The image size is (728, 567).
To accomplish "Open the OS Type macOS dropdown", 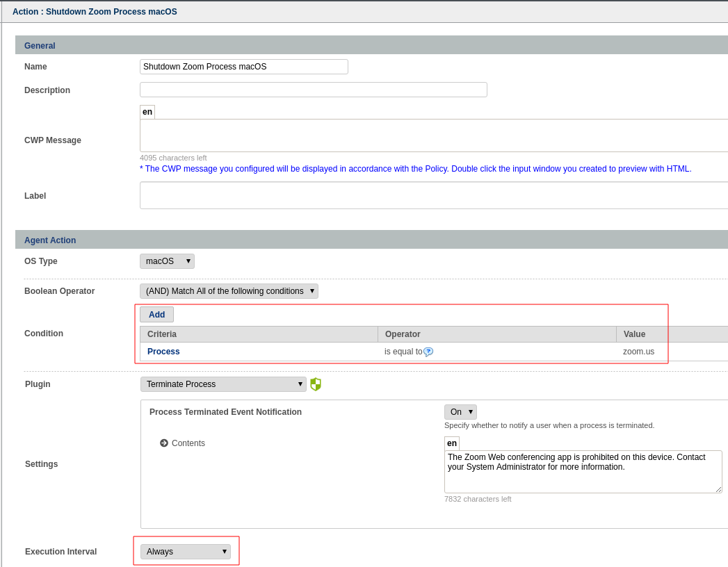I will 167,261.
